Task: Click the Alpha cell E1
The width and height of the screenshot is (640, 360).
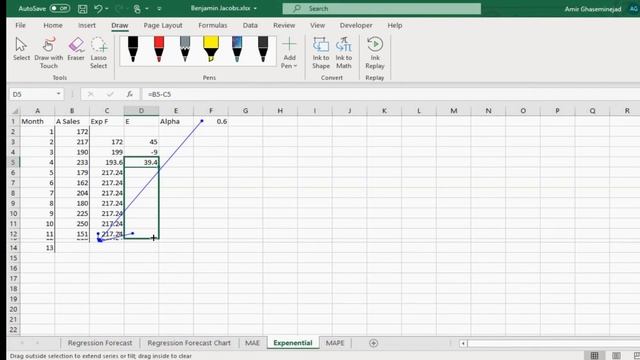Action: click(x=176, y=121)
